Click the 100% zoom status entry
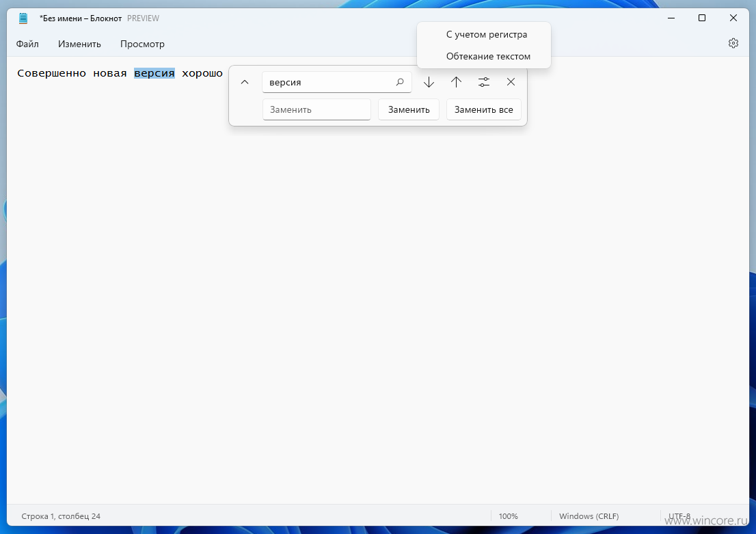The image size is (756, 534). [x=508, y=516]
